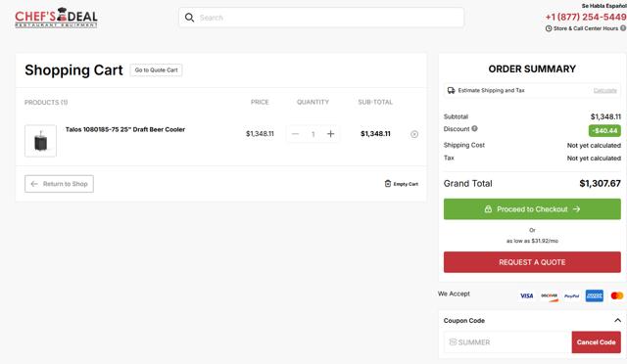Viewport: 627px width, 364px height.
Task: Click the $1,348.11 value in the Sub-Total column
Action: coord(375,133)
